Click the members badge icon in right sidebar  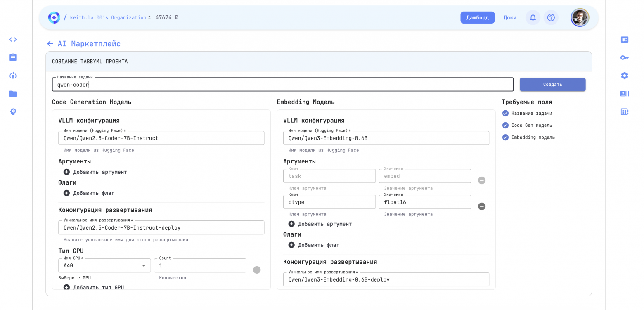625,94
